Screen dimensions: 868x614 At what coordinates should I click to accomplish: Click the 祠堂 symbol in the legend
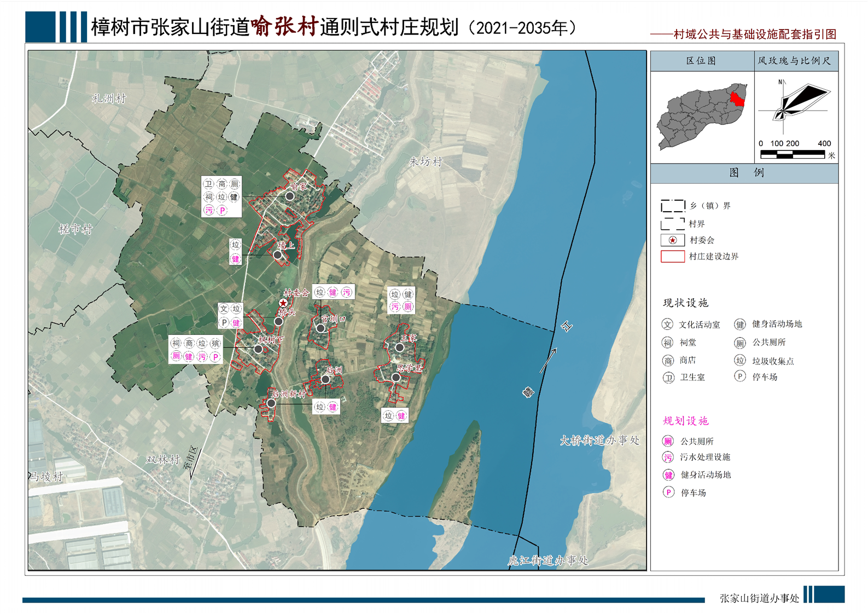[x=667, y=343]
